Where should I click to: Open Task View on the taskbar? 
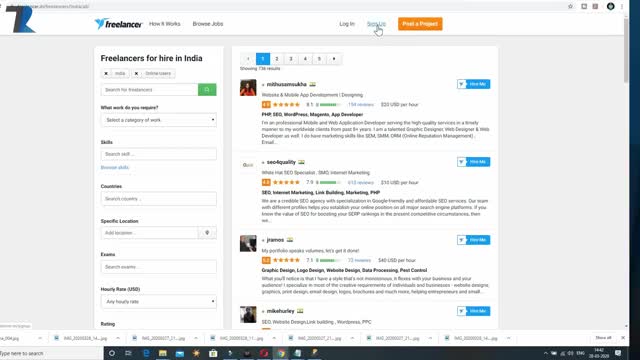pyautogui.click(x=128, y=353)
